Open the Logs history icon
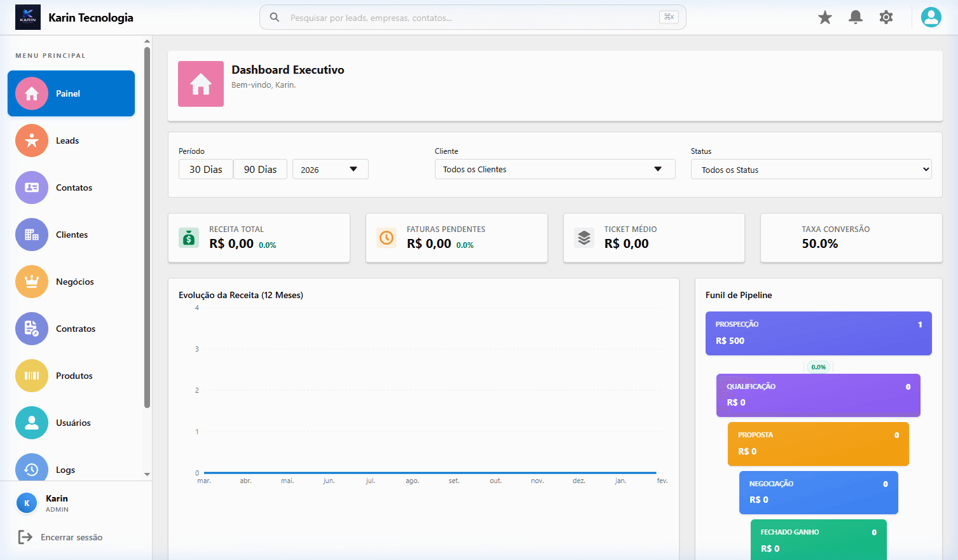This screenshot has height=560, width=958. click(x=31, y=469)
